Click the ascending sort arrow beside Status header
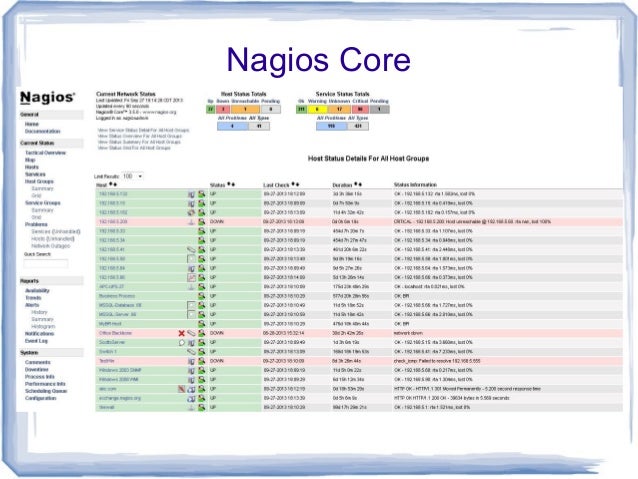Screen dimensions: 638x479 (229, 184)
